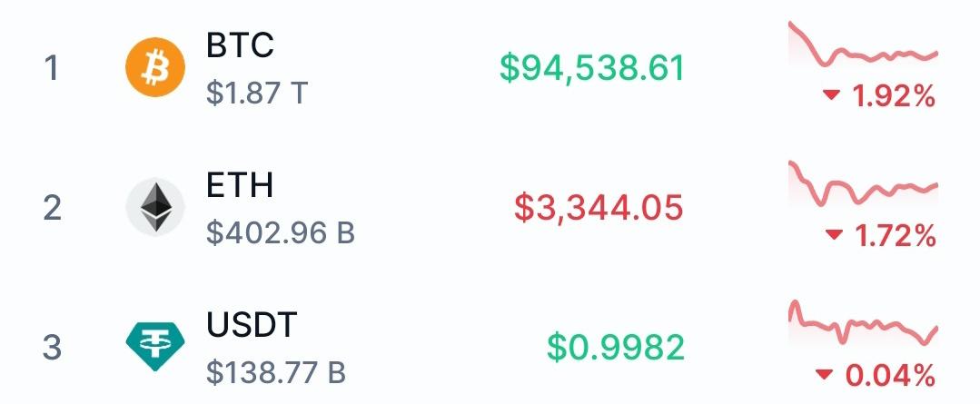Click the orange Bitcoin logo icon
This screenshot has height=404, width=980.
[155, 67]
